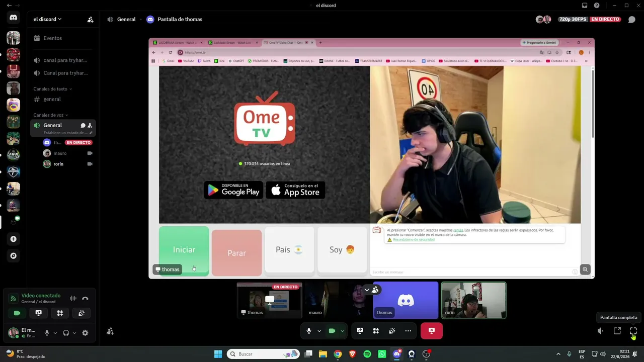Click the EN DIRECTO badge beside thomas in the sidebar
This screenshot has height=362, width=644.
pyautogui.click(x=78, y=142)
